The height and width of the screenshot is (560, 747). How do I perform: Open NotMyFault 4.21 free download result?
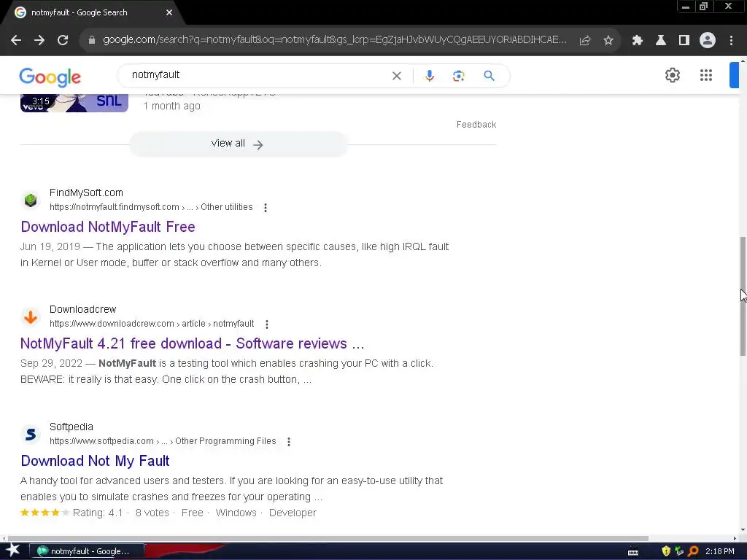point(193,343)
